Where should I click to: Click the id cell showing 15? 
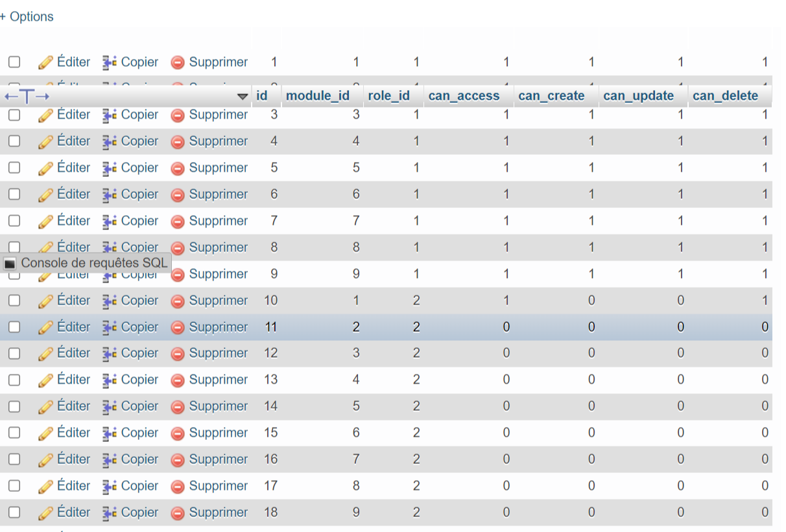coord(271,433)
